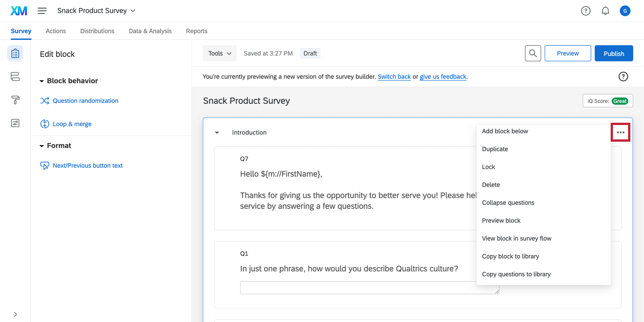The image size is (644, 322).
Task: Choose Preview block menu option
Action: (501, 220)
